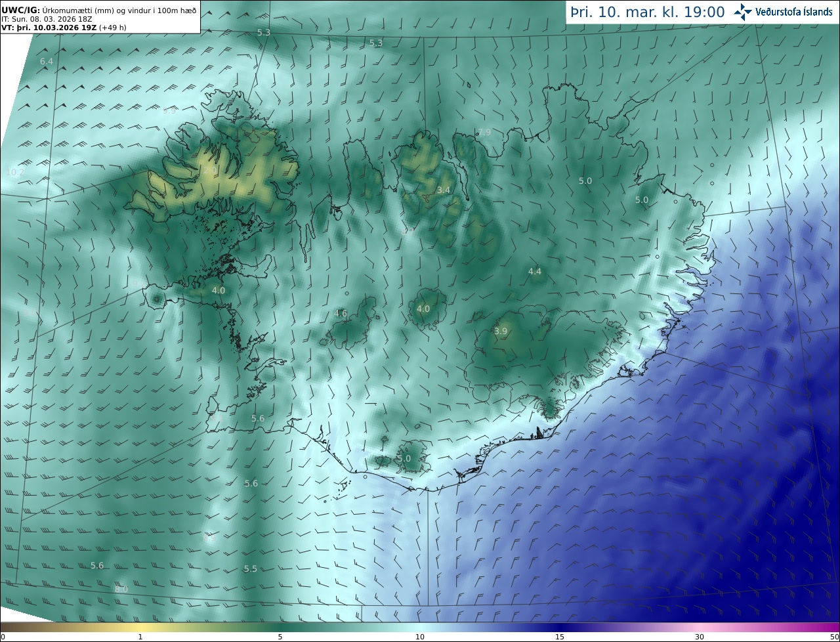Image resolution: width=840 pixels, height=642 pixels.
Task: Click the title 'Úrkomumætti (mm) og vindur í 100m hæð'
Action: pyautogui.click(x=119, y=10)
